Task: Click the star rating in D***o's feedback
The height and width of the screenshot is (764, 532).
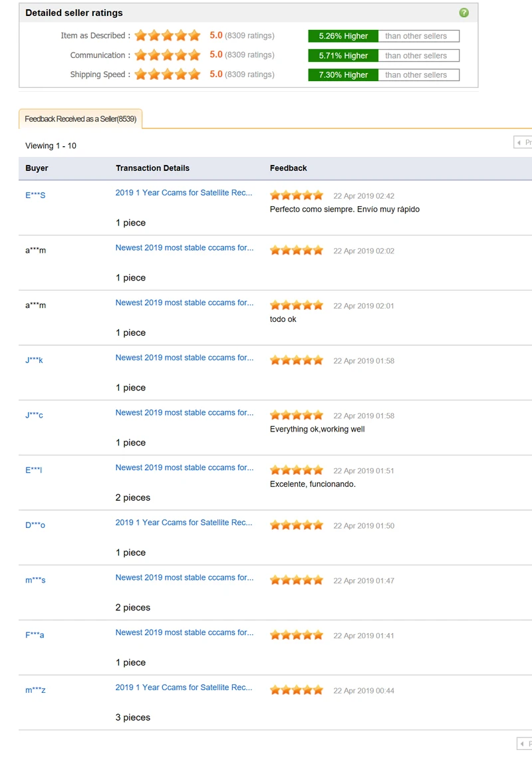Action: point(297,525)
